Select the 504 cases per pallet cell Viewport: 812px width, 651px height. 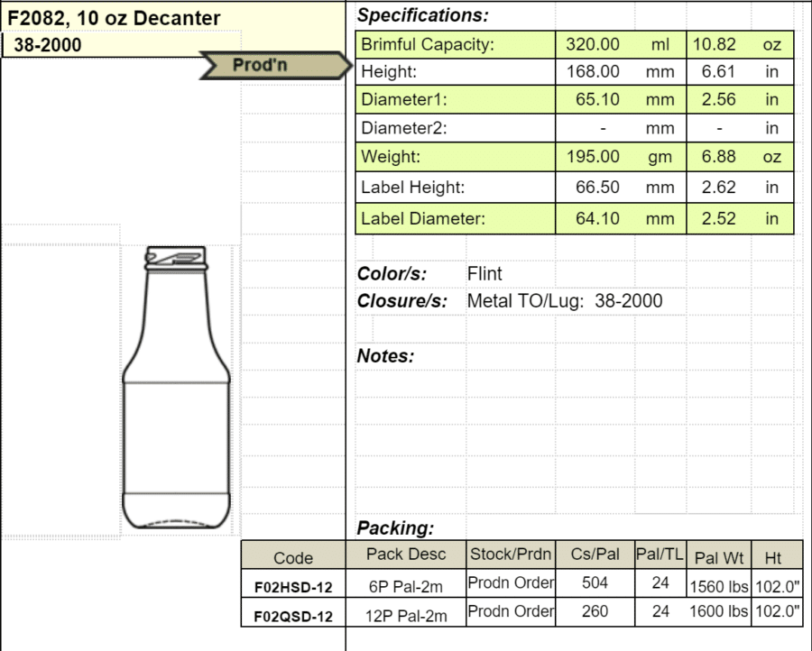pyautogui.click(x=595, y=582)
